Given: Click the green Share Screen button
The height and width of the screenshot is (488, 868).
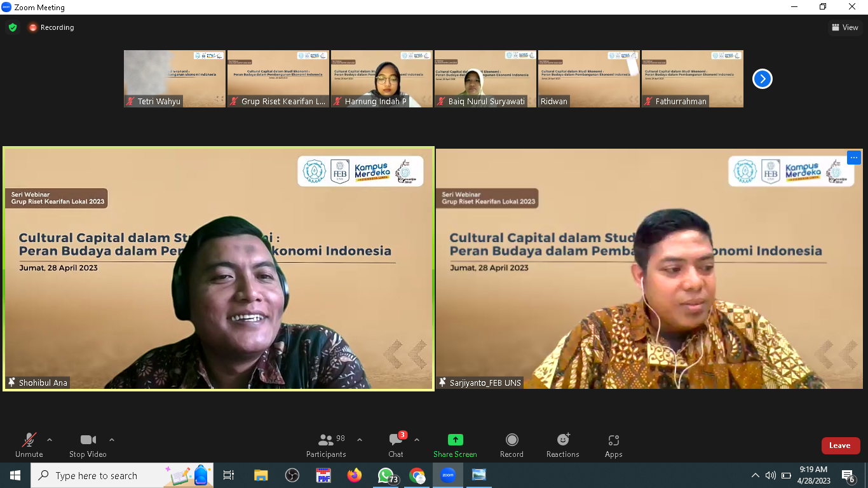Looking at the screenshot, I should coord(455,445).
